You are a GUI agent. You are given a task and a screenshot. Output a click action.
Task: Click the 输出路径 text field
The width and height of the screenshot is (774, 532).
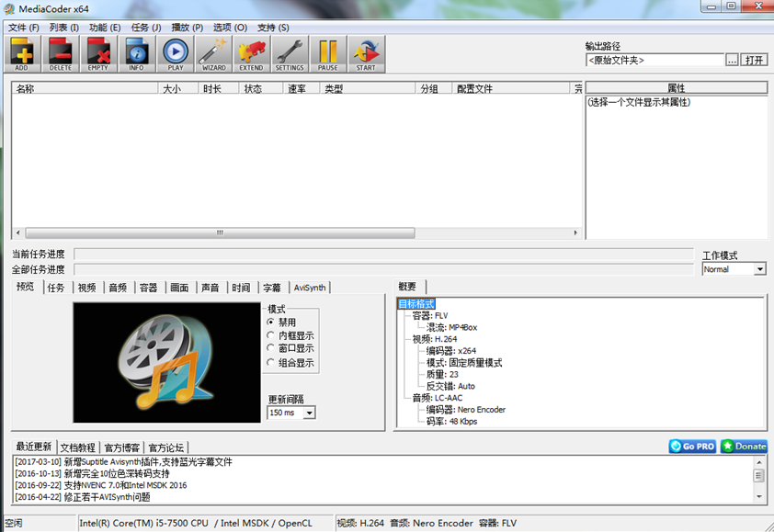point(654,60)
